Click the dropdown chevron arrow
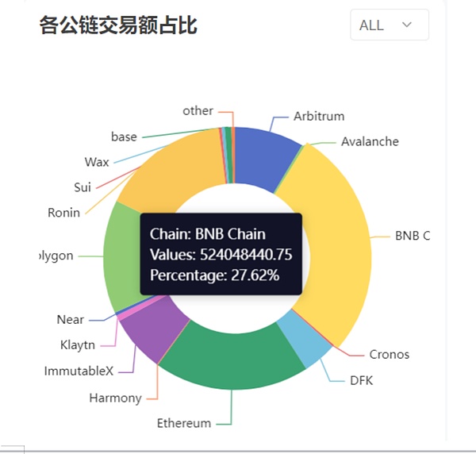 (x=407, y=25)
